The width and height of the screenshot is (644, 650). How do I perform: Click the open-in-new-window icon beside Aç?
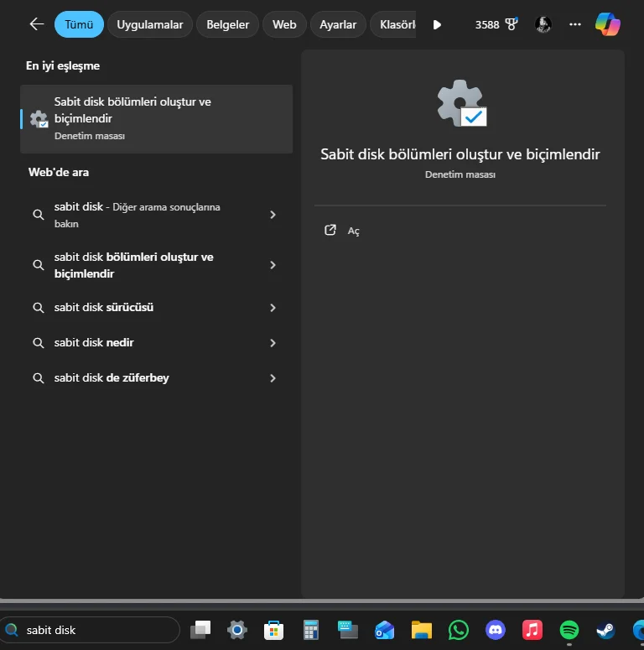(330, 230)
